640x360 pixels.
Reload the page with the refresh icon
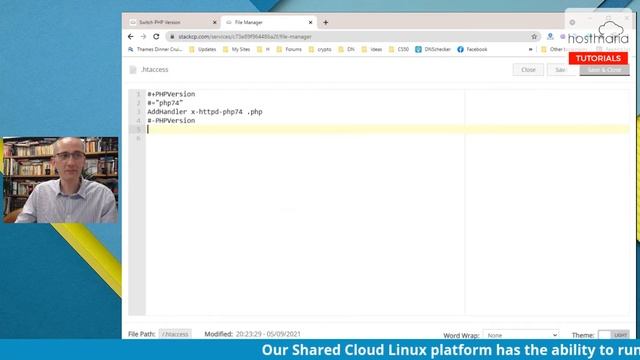coord(156,37)
